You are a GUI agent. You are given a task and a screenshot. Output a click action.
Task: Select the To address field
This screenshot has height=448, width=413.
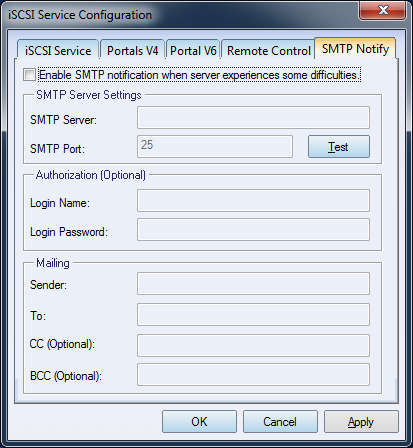(x=253, y=315)
